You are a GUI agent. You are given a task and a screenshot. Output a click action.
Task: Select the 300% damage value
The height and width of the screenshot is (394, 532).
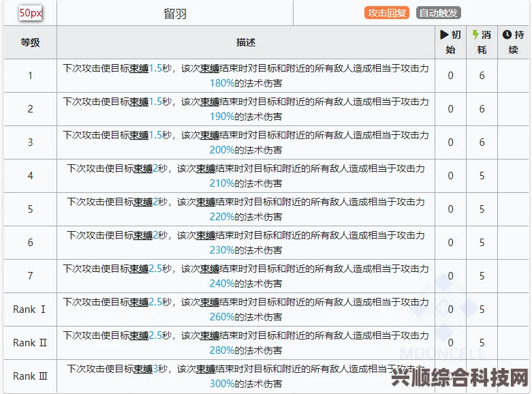pyautogui.click(x=222, y=384)
